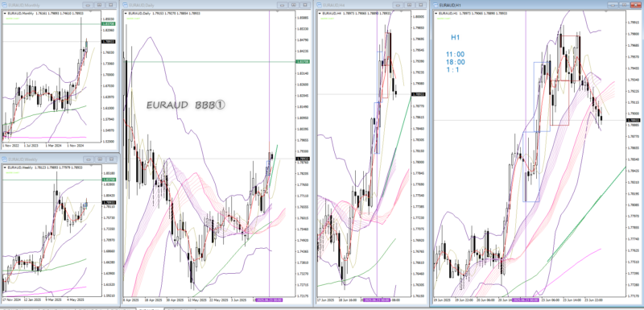
Task: Close the EURAUD,H1 window with red X
Action: 636,5
